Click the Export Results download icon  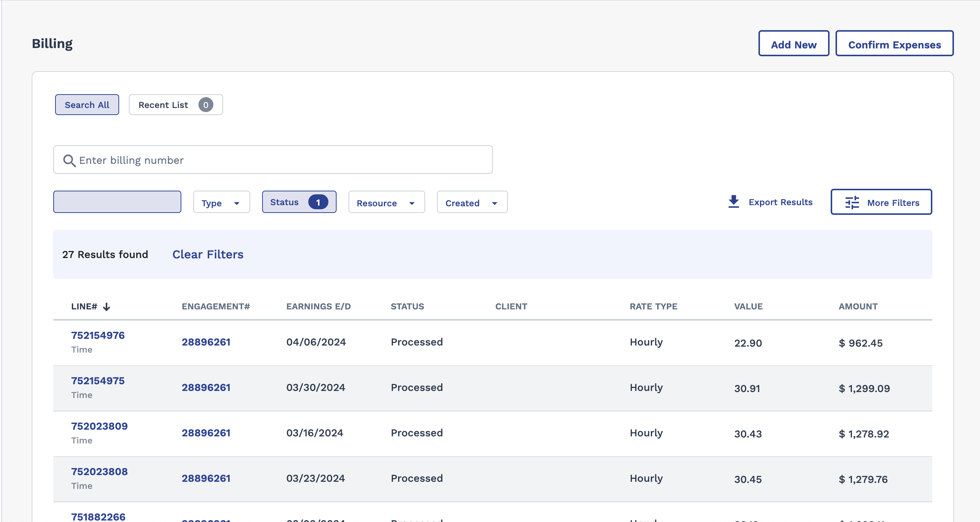tap(734, 202)
